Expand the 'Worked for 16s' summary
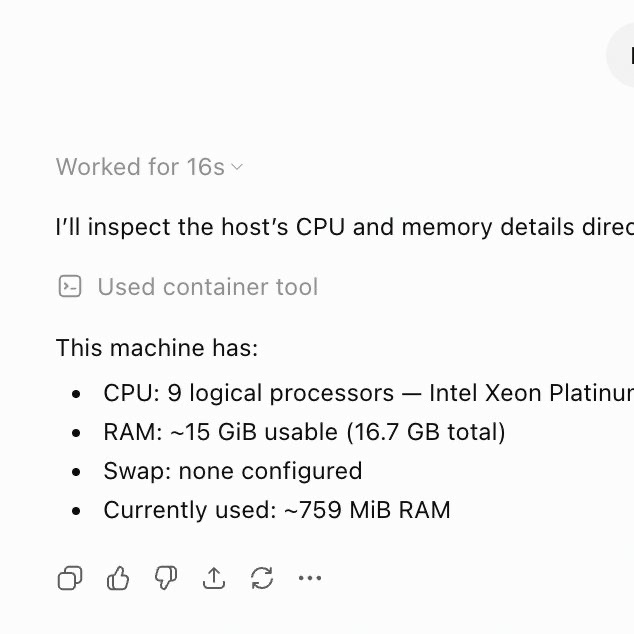Screen dimensions: 634x634 point(150,167)
